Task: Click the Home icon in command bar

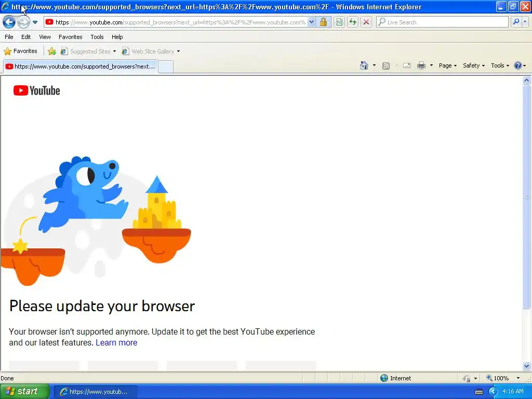Action: point(364,65)
